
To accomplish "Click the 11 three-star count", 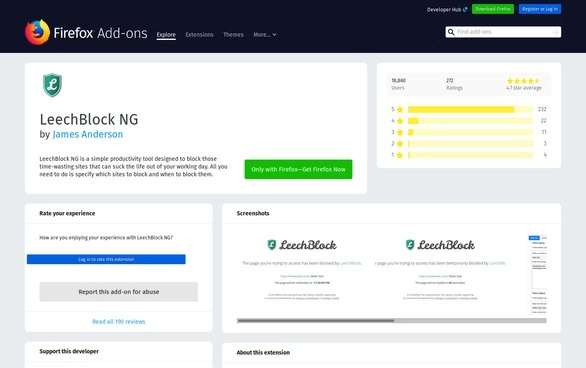I will click(544, 132).
